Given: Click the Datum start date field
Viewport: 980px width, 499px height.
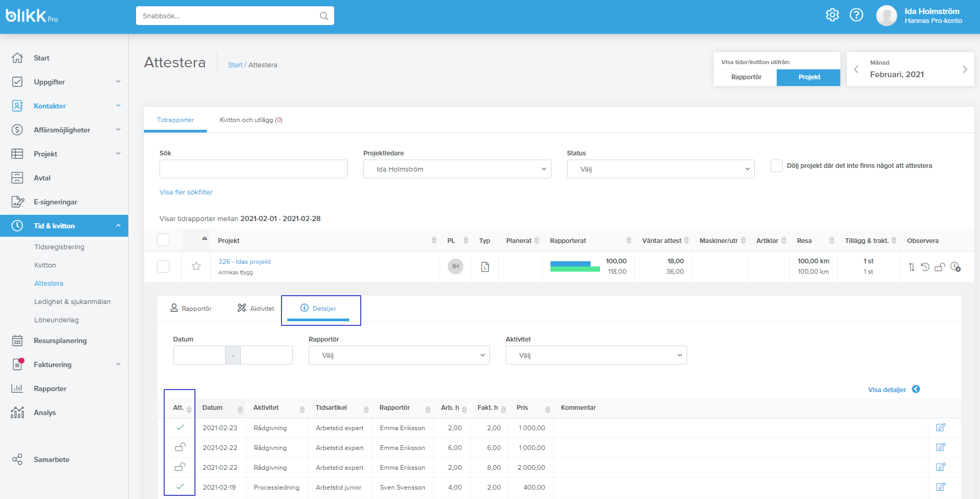Looking at the screenshot, I should tap(199, 355).
